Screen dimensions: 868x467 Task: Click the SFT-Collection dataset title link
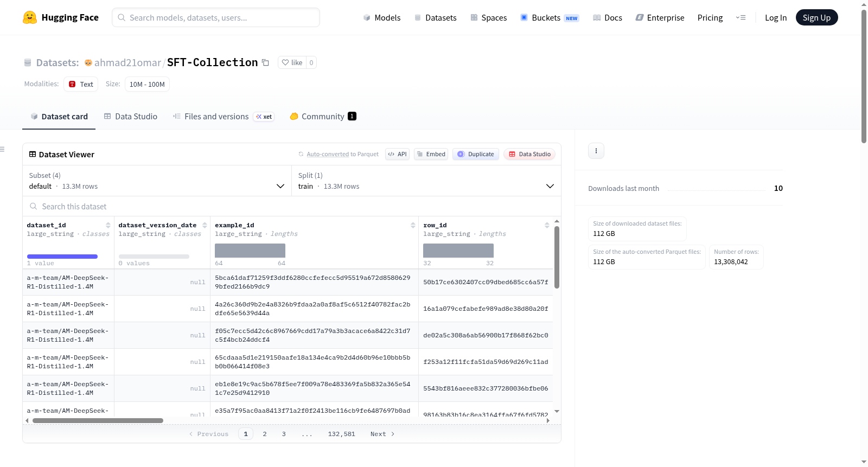pos(213,62)
